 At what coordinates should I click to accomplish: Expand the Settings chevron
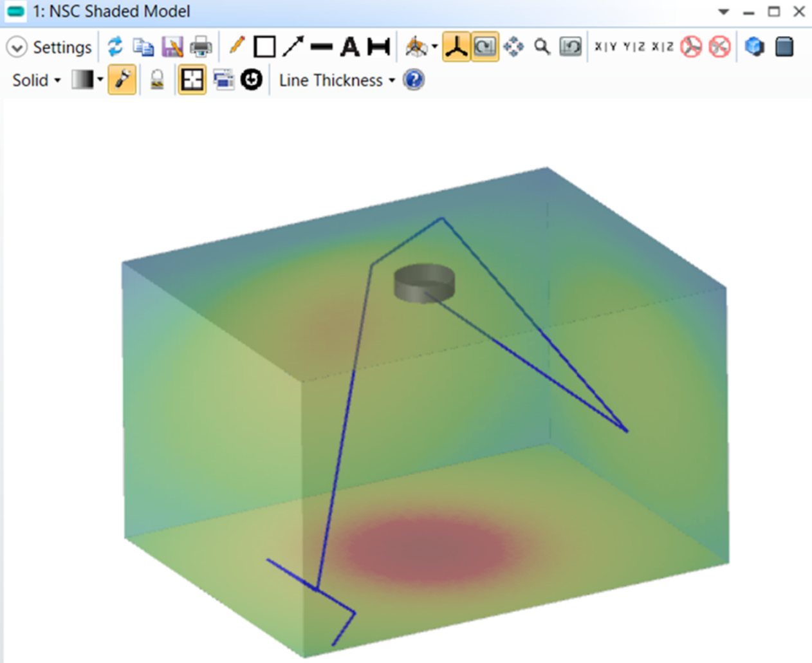click(x=16, y=47)
